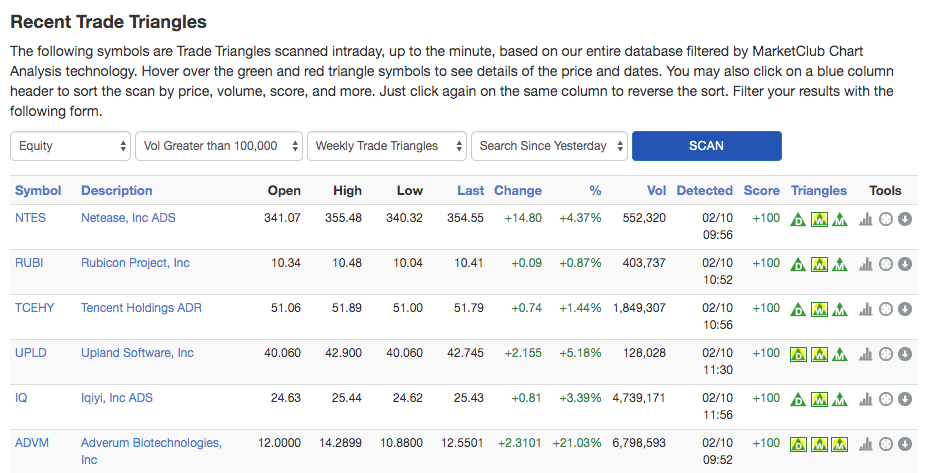
Task: Sort by the Triangles column header
Action: [x=819, y=190]
